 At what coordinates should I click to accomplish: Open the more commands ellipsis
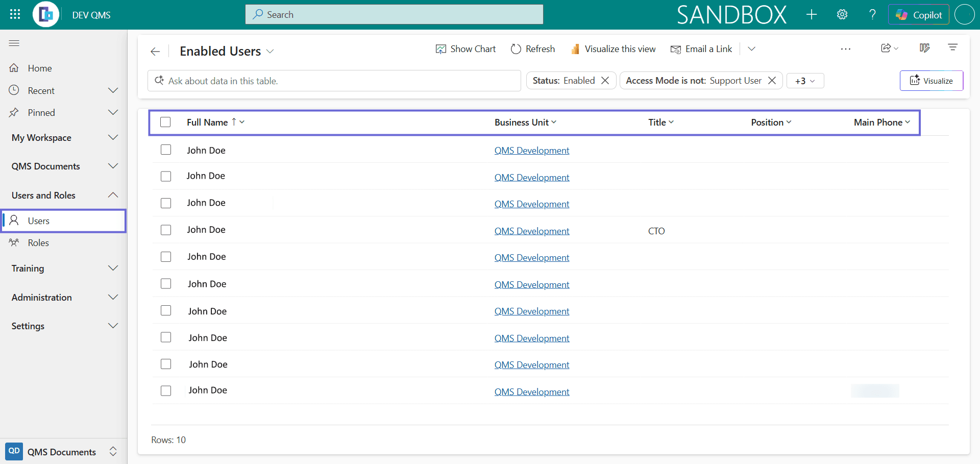click(846, 49)
